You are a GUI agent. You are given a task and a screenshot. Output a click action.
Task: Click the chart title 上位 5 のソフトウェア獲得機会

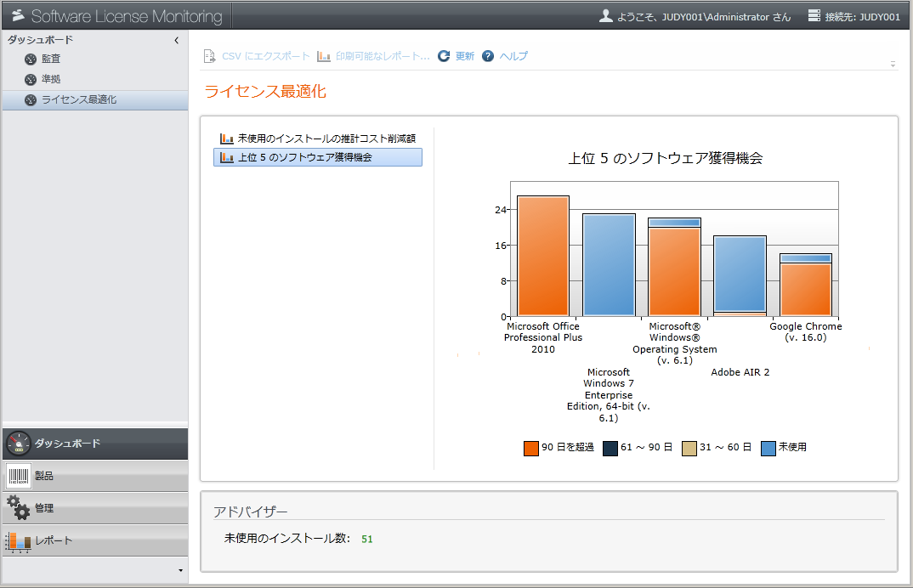(x=666, y=158)
